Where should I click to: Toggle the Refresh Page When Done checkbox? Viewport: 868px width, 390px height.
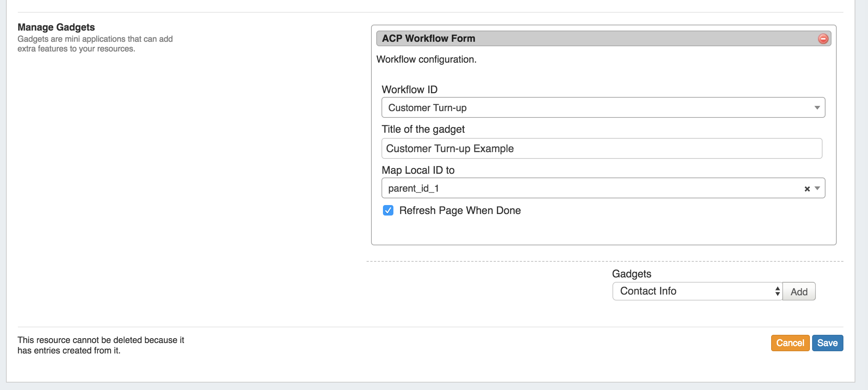tap(388, 211)
